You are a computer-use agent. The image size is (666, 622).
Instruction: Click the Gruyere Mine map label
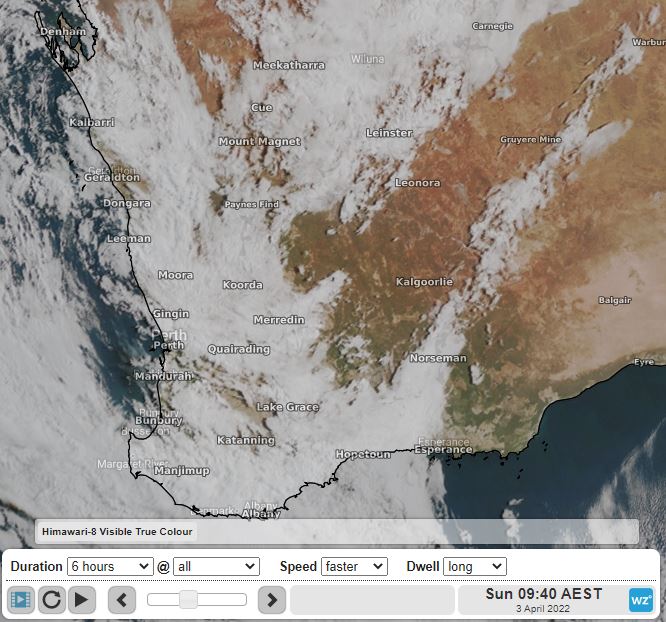click(531, 139)
